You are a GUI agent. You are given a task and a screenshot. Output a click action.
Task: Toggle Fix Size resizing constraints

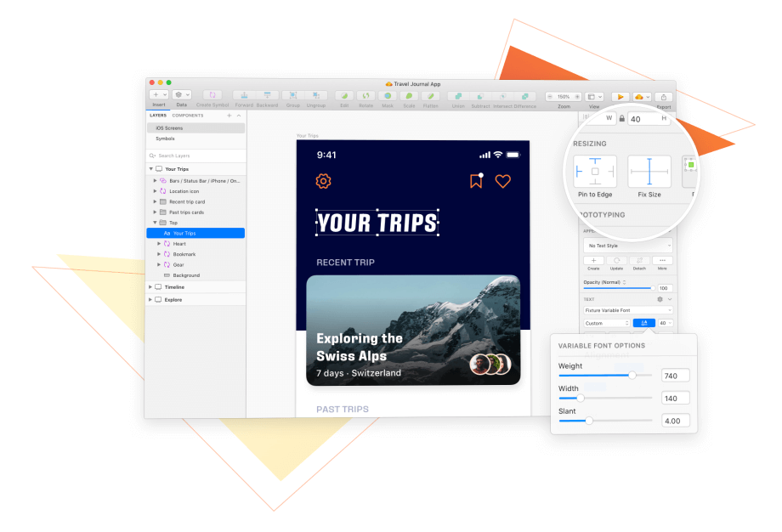(x=649, y=172)
